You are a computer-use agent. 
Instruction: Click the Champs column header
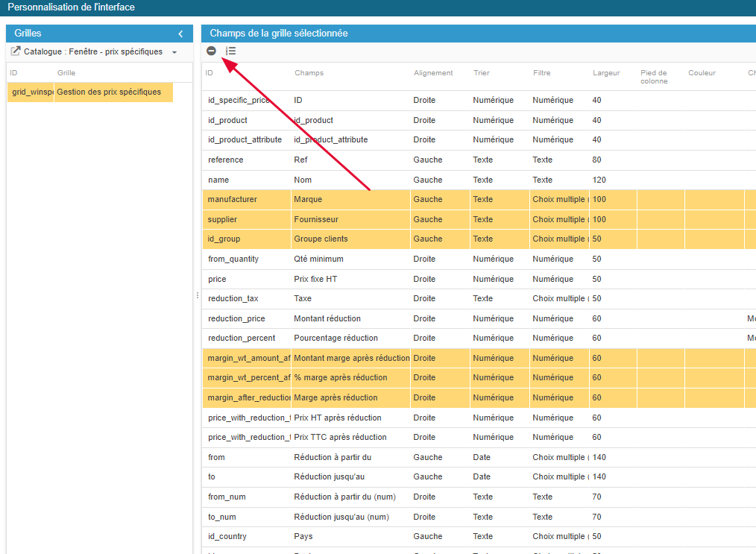tap(309, 73)
